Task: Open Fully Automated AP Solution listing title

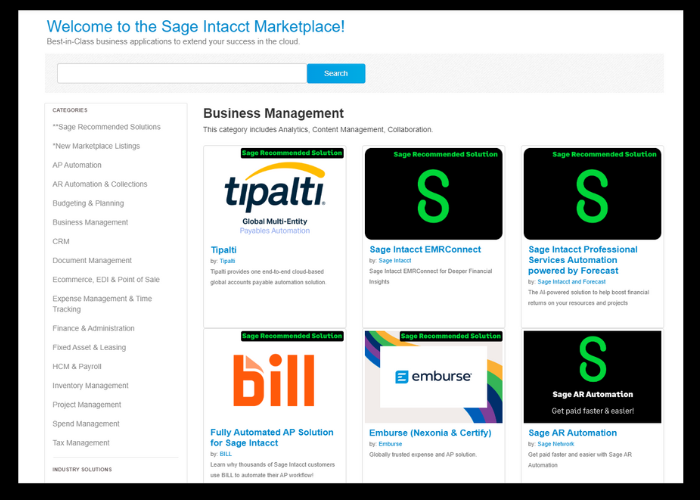Action: click(x=271, y=438)
